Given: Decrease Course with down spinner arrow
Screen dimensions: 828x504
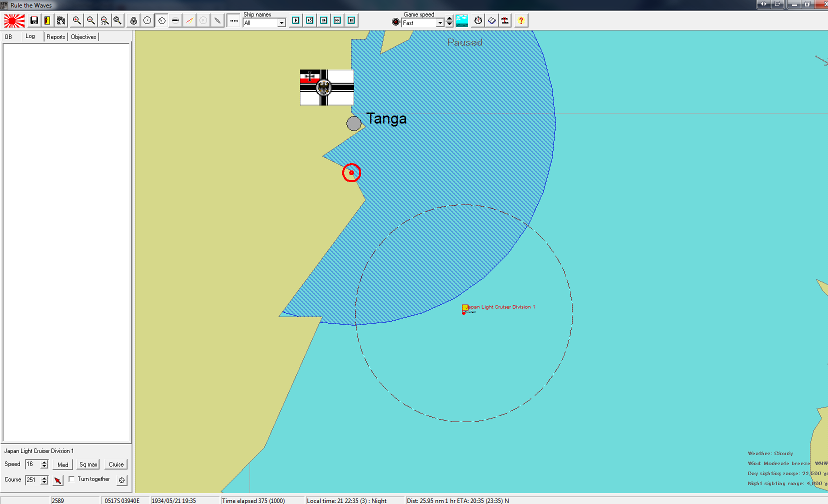Looking at the screenshot, I should pyautogui.click(x=44, y=482).
